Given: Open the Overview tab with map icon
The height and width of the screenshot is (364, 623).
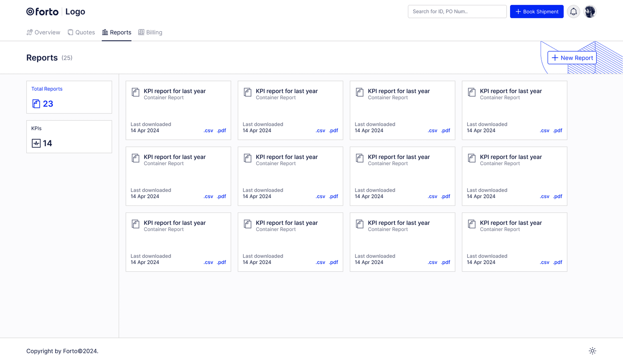Looking at the screenshot, I should pos(43,32).
